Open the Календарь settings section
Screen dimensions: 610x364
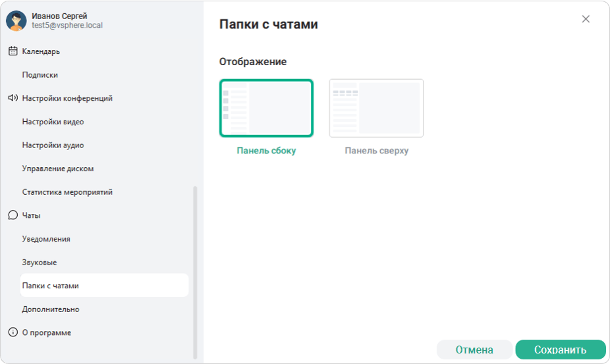tap(41, 51)
